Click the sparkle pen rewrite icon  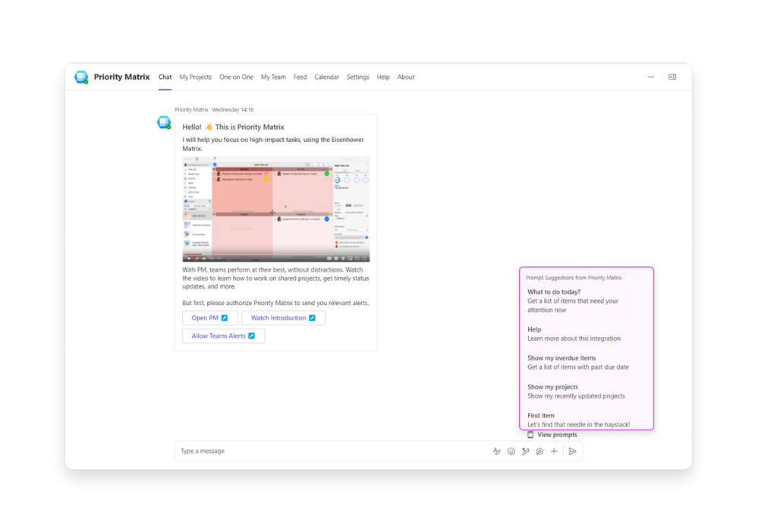click(526, 452)
